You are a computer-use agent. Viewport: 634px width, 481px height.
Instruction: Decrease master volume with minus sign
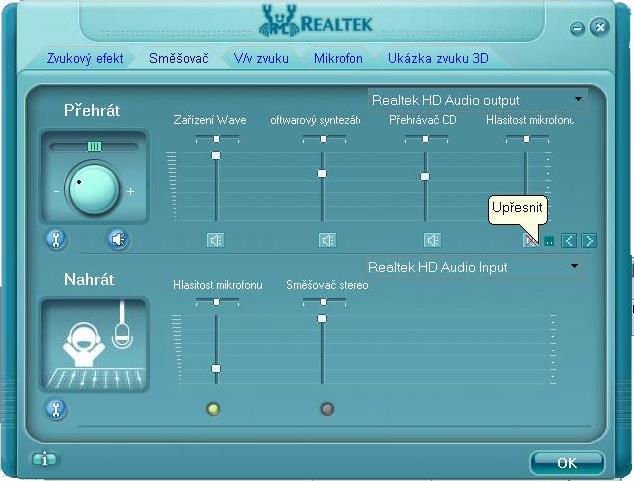(57, 191)
